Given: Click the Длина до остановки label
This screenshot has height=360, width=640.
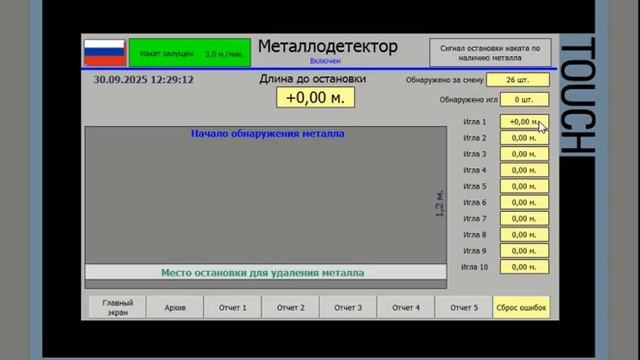Looking at the screenshot, I should click(x=313, y=79).
